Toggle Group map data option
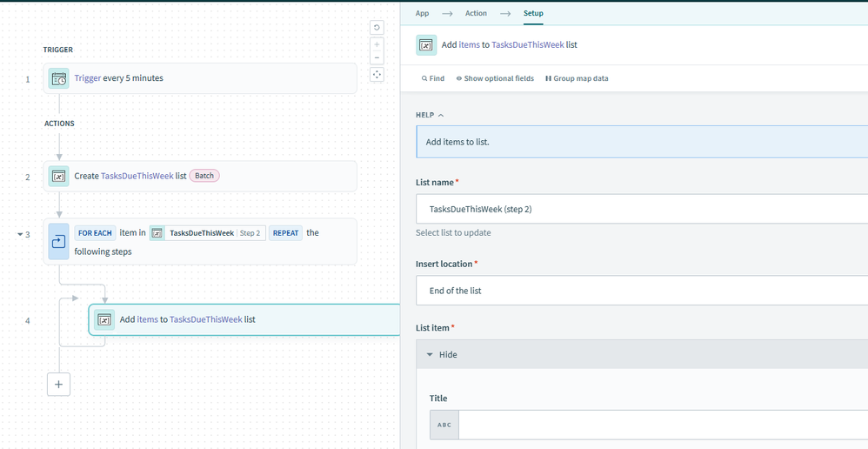Screen dimensions: 868x449 tap(577, 78)
